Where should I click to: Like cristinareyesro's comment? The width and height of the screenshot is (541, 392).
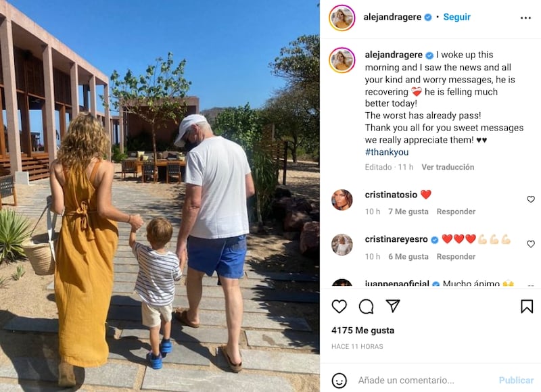click(x=531, y=244)
